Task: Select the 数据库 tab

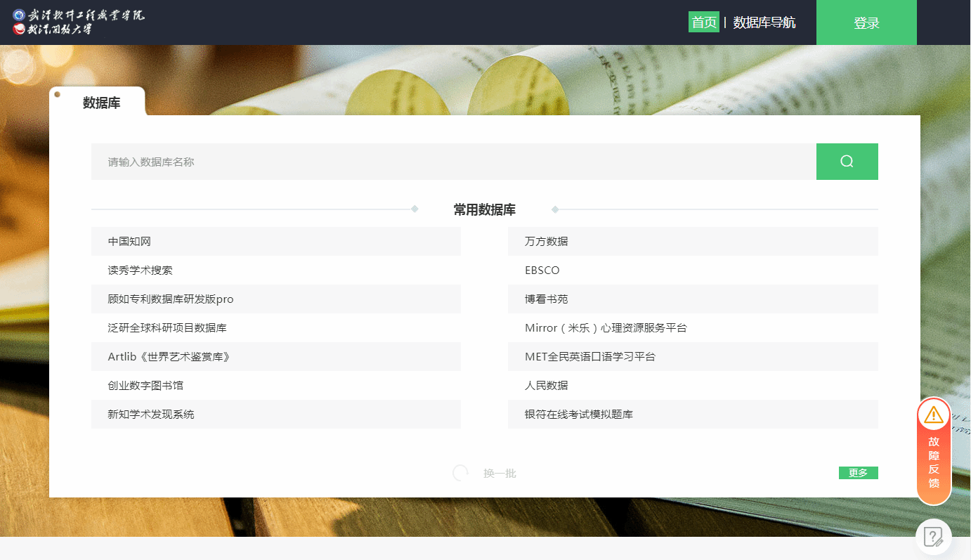Action: 101,103
